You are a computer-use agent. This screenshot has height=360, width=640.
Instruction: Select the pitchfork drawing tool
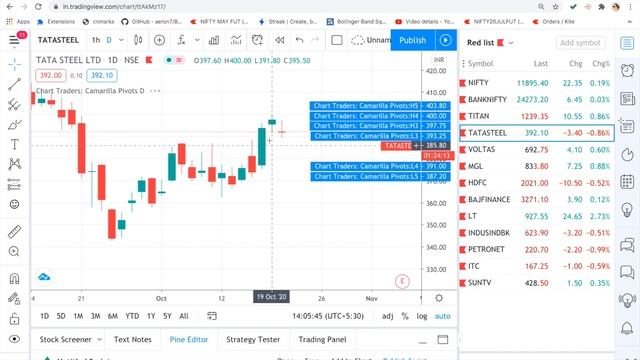tap(14, 104)
